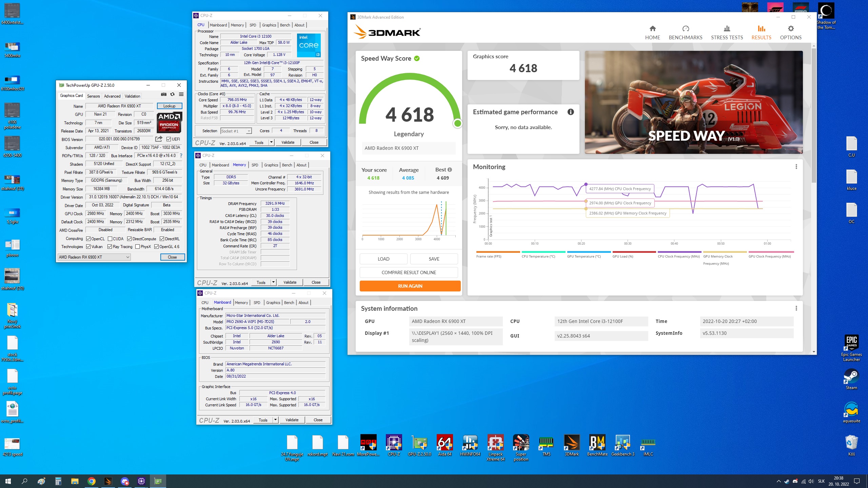Image resolution: width=868 pixels, height=488 pixels.
Task: Open the HWiNFO64 desktop shortcut
Action: click(x=470, y=446)
